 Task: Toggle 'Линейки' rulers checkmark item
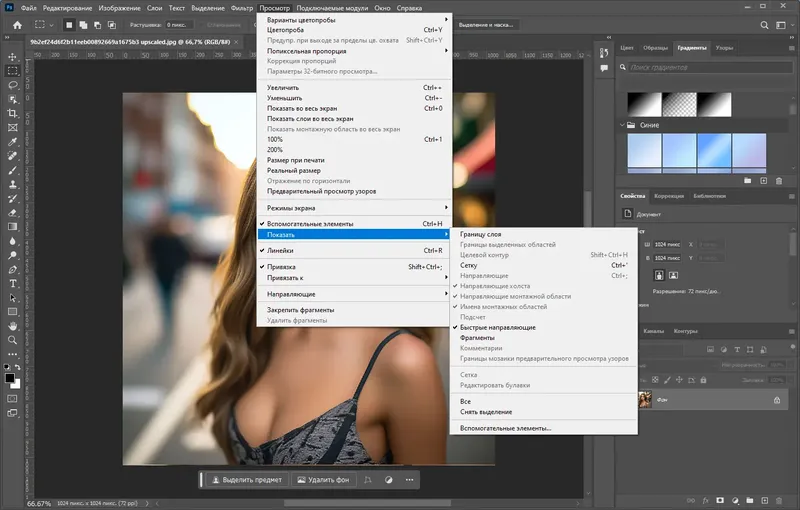click(x=280, y=250)
